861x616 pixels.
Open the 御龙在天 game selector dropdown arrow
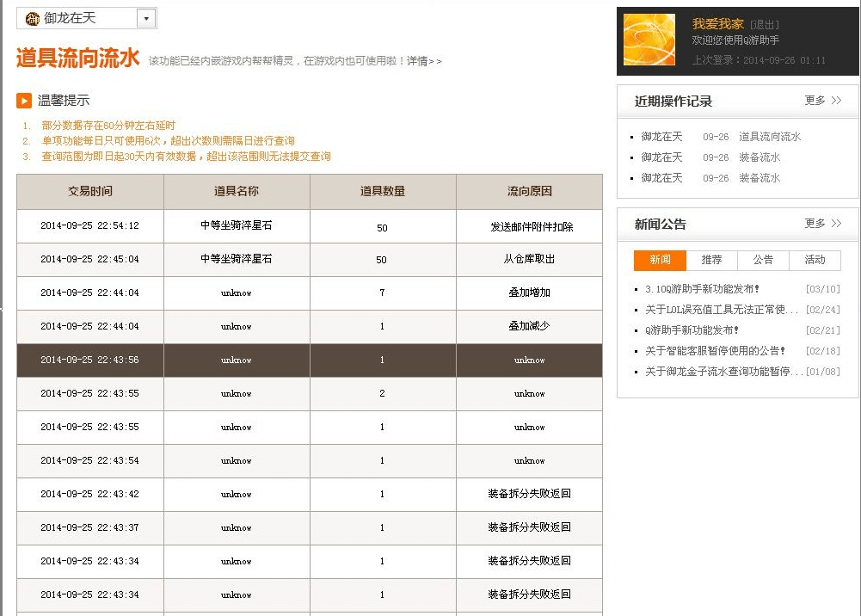coord(146,18)
